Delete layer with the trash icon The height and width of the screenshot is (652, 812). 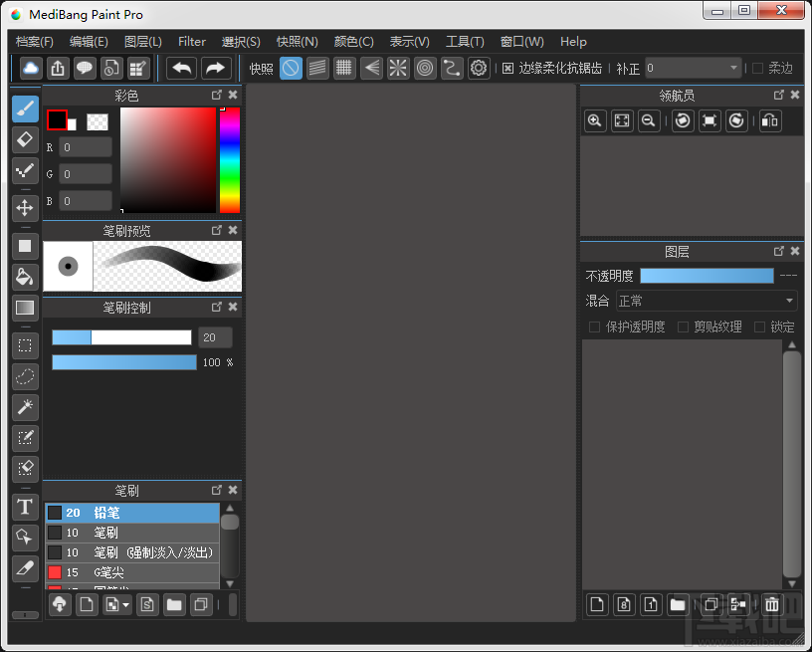pos(771,604)
